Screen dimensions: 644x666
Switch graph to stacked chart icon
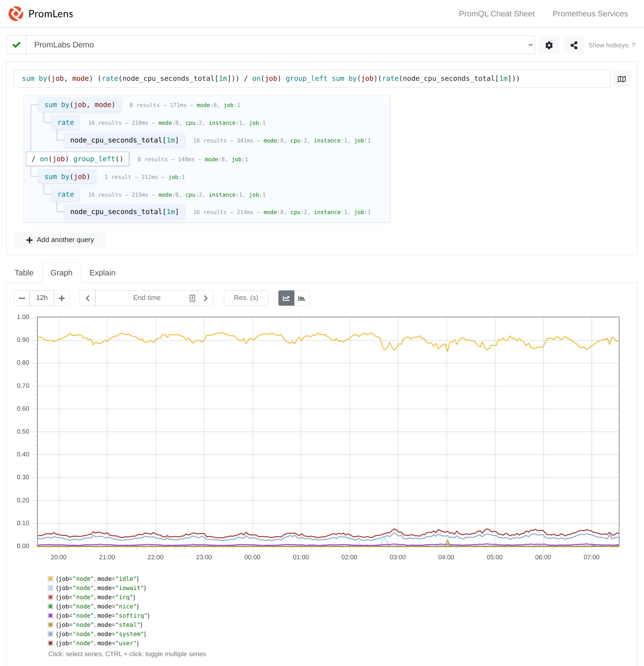click(x=302, y=298)
